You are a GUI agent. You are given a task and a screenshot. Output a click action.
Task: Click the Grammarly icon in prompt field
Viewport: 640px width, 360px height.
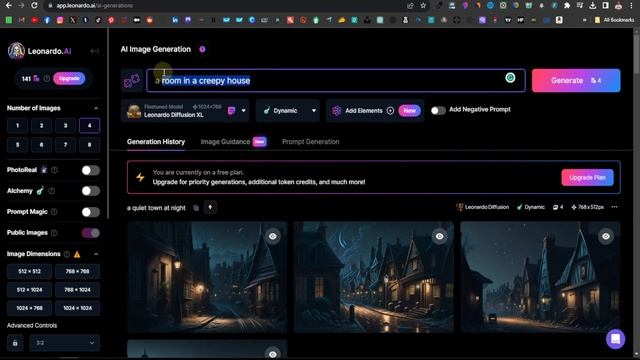(x=510, y=78)
